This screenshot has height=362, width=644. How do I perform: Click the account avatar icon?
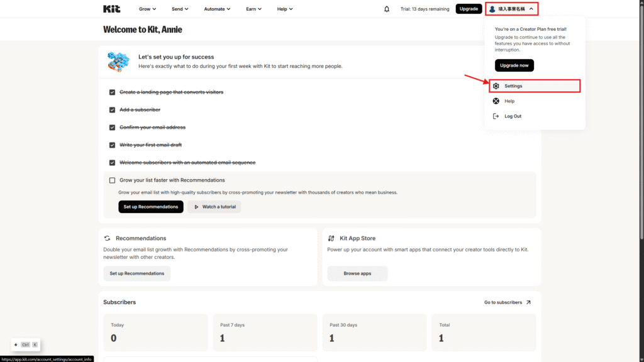pyautogui.click(x=492, y=9)
